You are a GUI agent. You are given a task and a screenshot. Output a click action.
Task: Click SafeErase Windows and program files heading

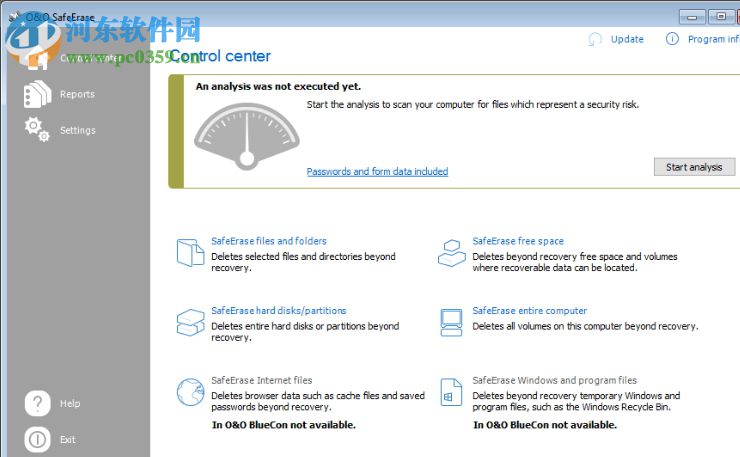click(x=555, y=380)
